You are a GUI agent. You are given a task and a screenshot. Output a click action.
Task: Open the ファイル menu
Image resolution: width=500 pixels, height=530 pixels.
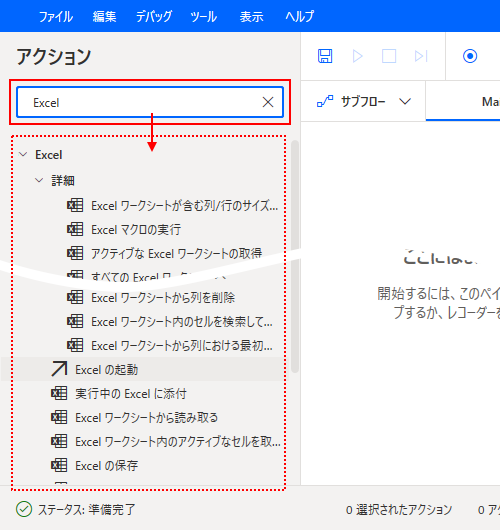click(56, 16)
